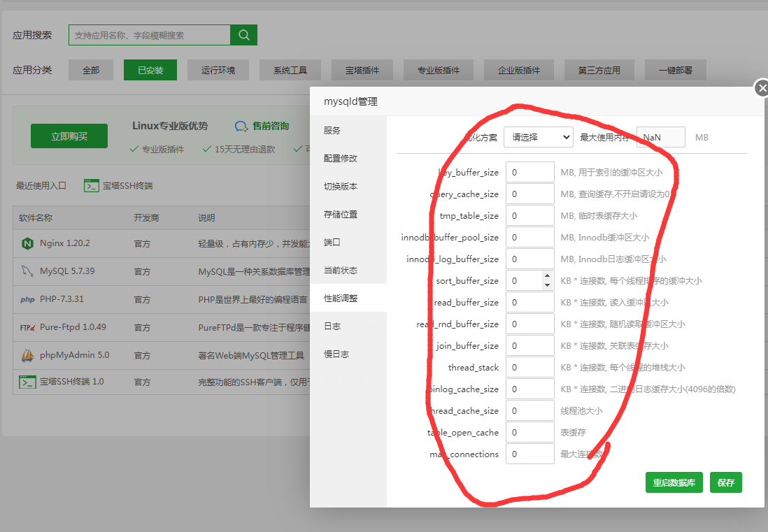
Task: Click the phpMyAdmin 5.0 name
Action: [x=74, y=355]
